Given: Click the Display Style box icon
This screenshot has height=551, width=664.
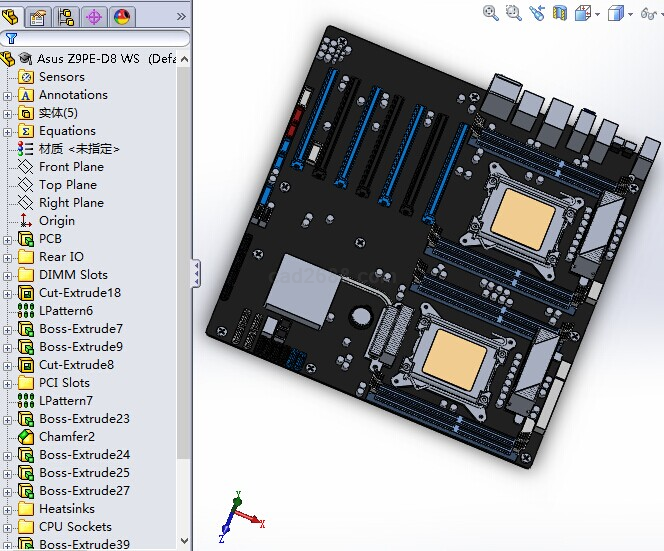Looking at the screenshot, I should click(616, 13).
